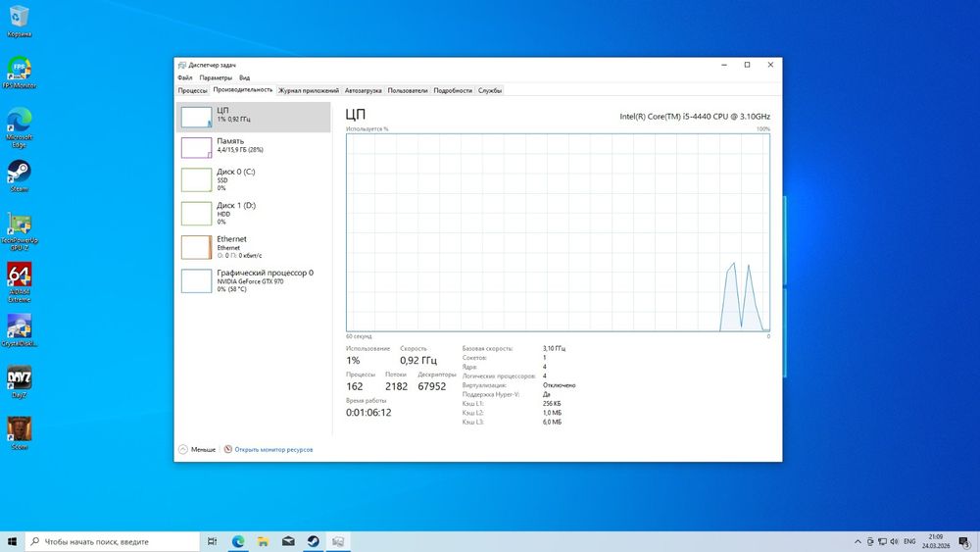The width and height of the screenshot is (980, 552).
Task: Open the Вид menu
Action: 244,77
